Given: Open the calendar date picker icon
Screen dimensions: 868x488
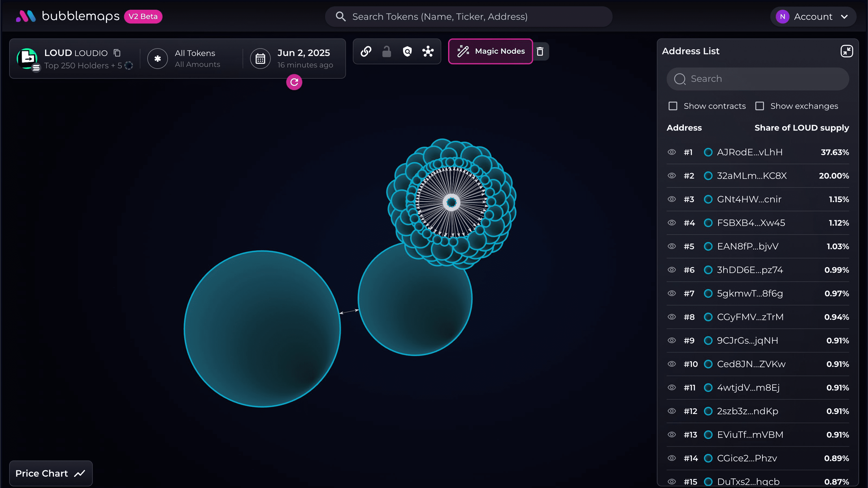Looking at the screenshot, I should pos(260,59).
